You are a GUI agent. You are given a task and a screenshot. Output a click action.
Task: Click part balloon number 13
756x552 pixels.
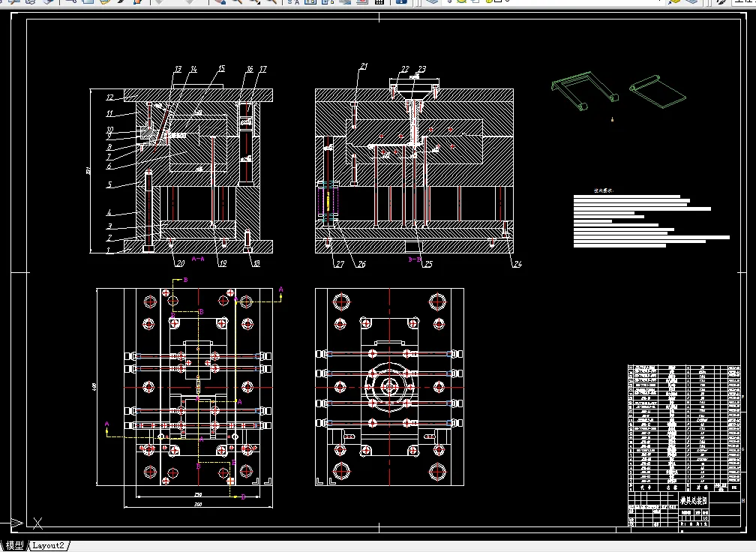point(178,69)
